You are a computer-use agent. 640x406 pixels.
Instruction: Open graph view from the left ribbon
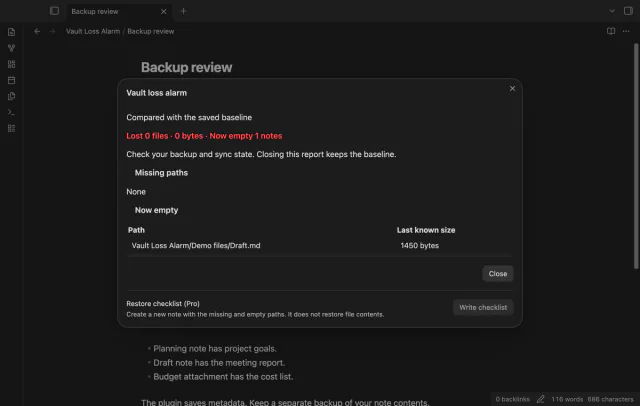pyautogui.click(x=11, y=48)
